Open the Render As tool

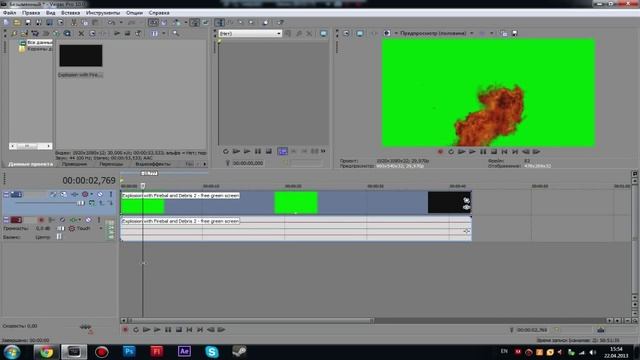point(49,22)
